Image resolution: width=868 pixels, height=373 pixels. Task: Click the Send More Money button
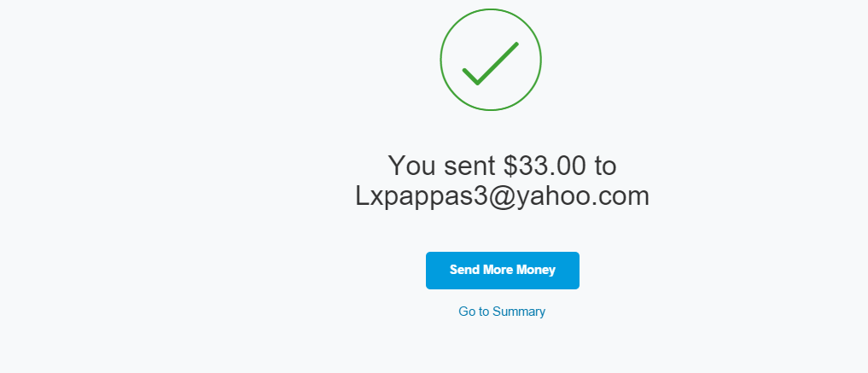pyautogui.click(x=503, y=271)
